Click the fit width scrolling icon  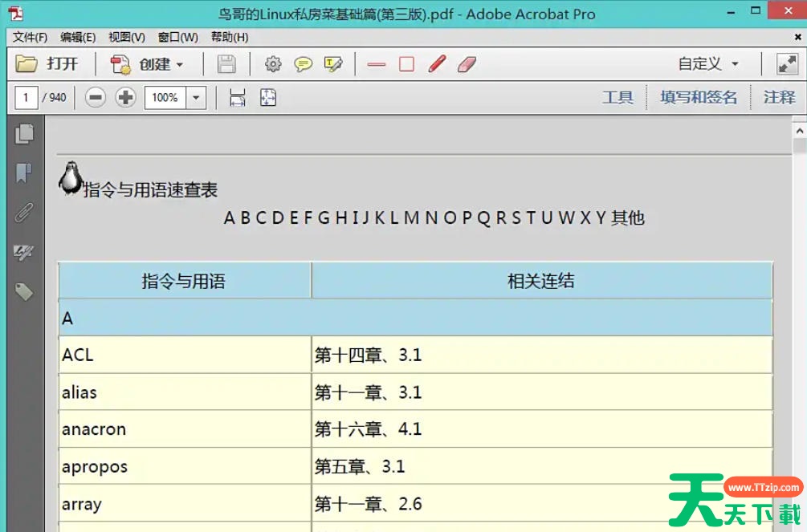(237, 98)
